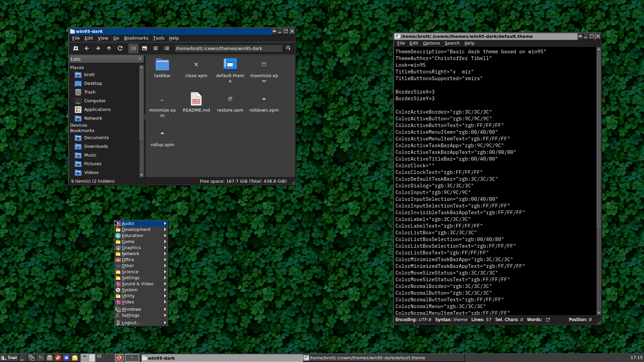
Task: Go up to parent folder
Action: point(109,48)
